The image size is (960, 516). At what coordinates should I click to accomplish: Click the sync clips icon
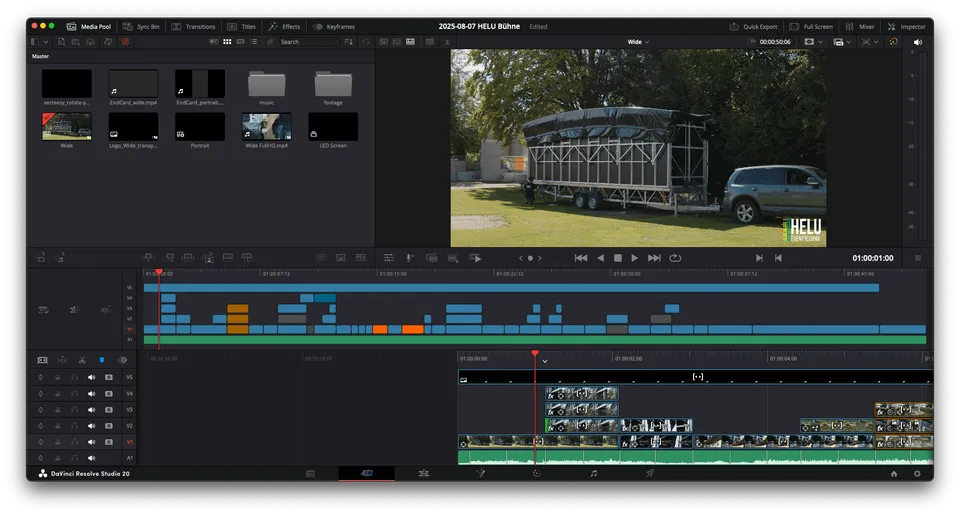tap(108, 42)
